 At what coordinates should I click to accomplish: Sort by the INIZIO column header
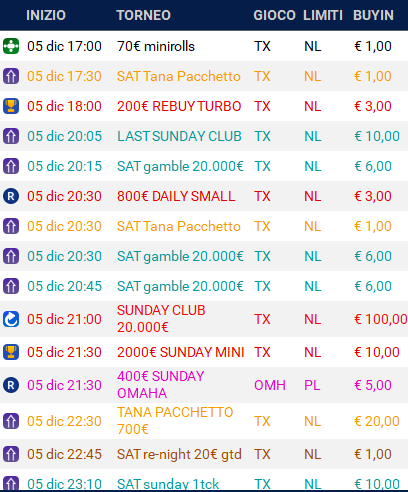(x=46, y=15)
